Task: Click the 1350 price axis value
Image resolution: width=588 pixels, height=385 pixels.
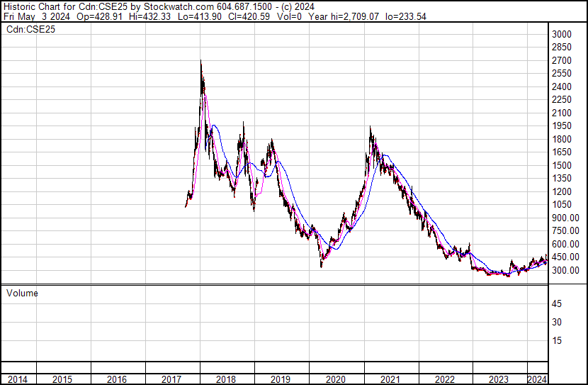Action: [562, 178]
